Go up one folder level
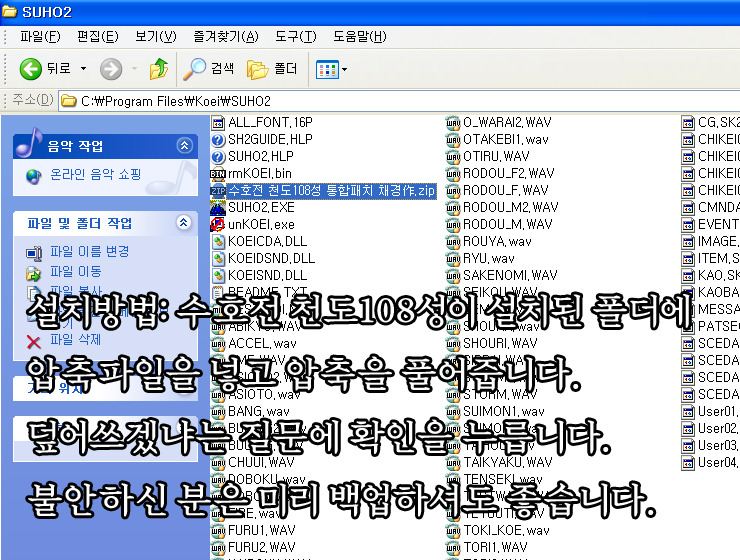This screenshot has height=560, width=740. coord(159,69)
